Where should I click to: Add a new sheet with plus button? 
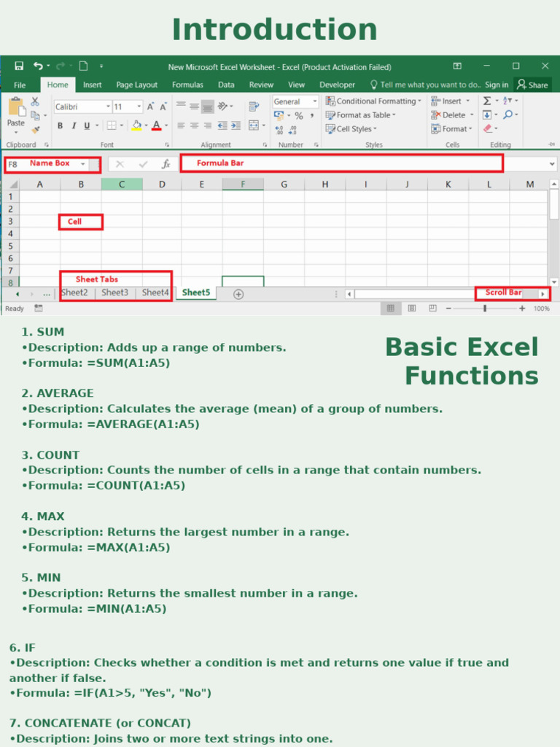tap(238, 295)
